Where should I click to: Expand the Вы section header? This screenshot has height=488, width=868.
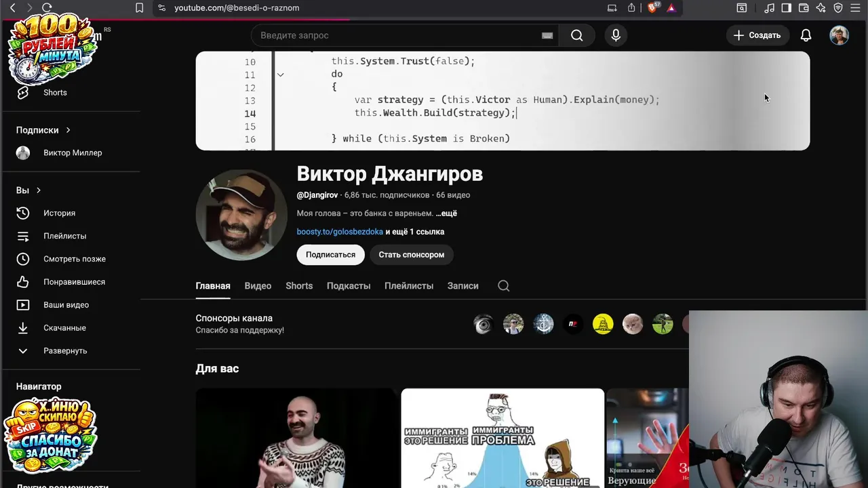pos(28,190)
